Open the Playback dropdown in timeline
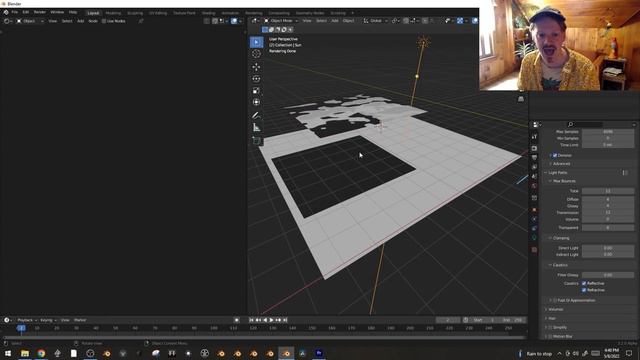 27,320
